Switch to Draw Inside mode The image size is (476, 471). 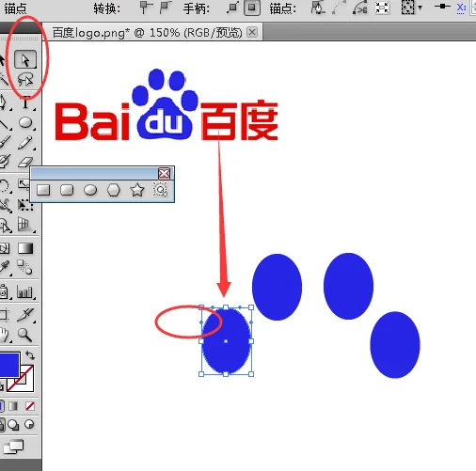29,425
